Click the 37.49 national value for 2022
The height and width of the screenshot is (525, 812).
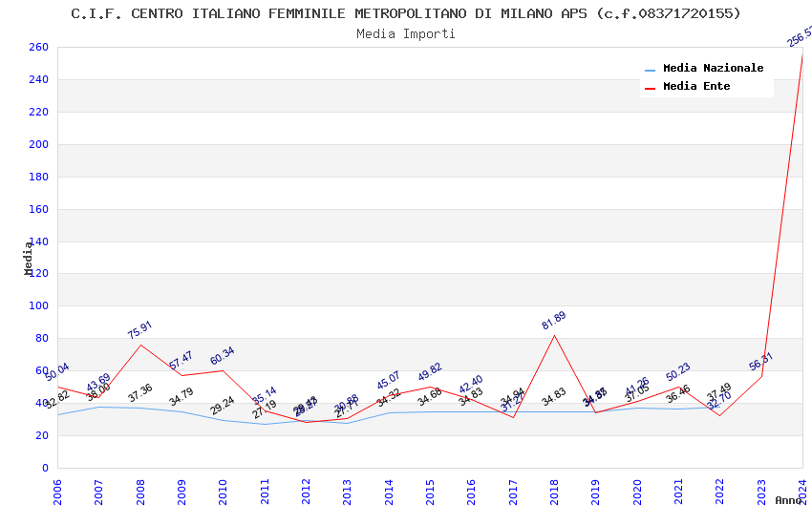[718, 391]
